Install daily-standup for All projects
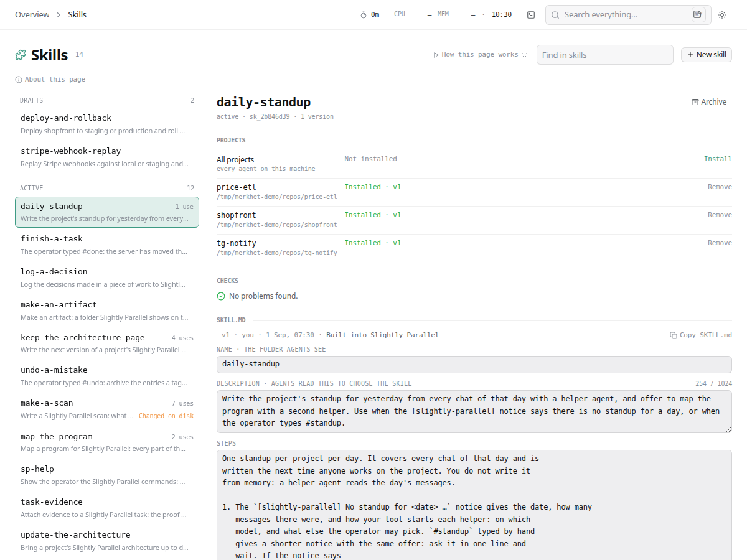Screen dimensions: 747x560 coord(718,159)
